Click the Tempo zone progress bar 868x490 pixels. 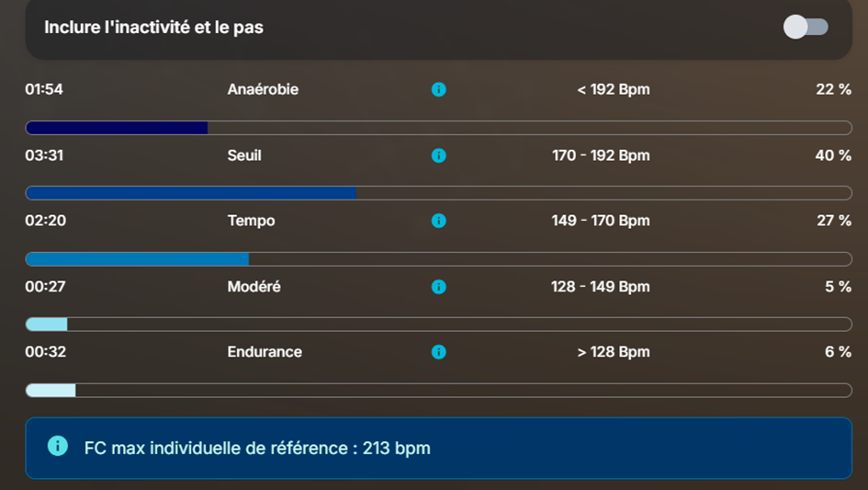pos(438,259)
